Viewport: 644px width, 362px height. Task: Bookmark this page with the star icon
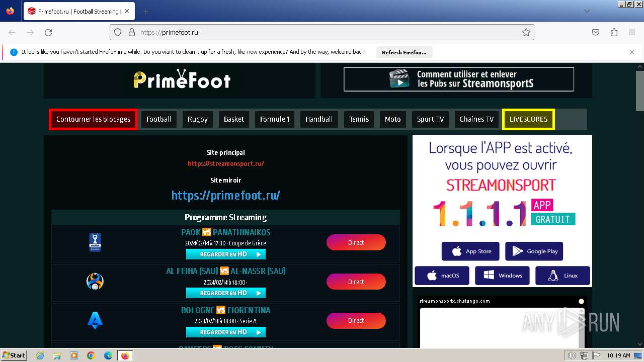tap(526, 32)
